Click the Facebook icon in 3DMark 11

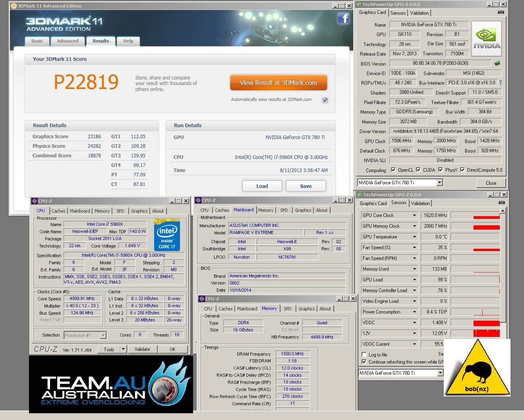tap(343, 18)
